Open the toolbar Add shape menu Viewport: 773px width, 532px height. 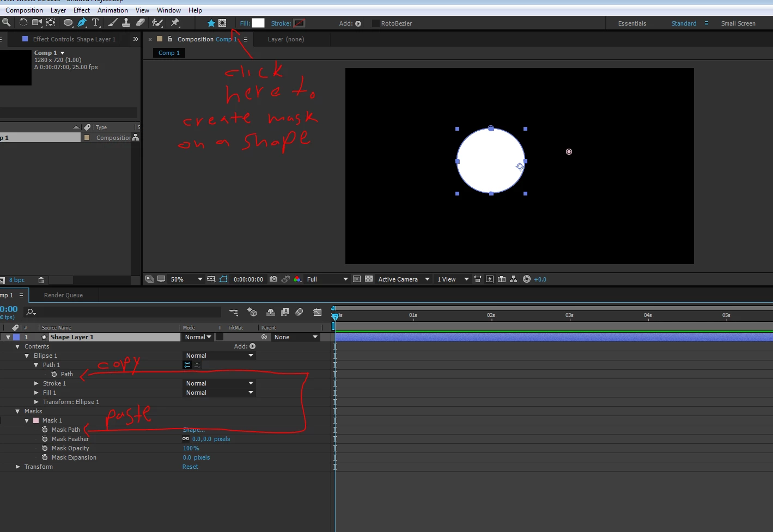[358, 23]
